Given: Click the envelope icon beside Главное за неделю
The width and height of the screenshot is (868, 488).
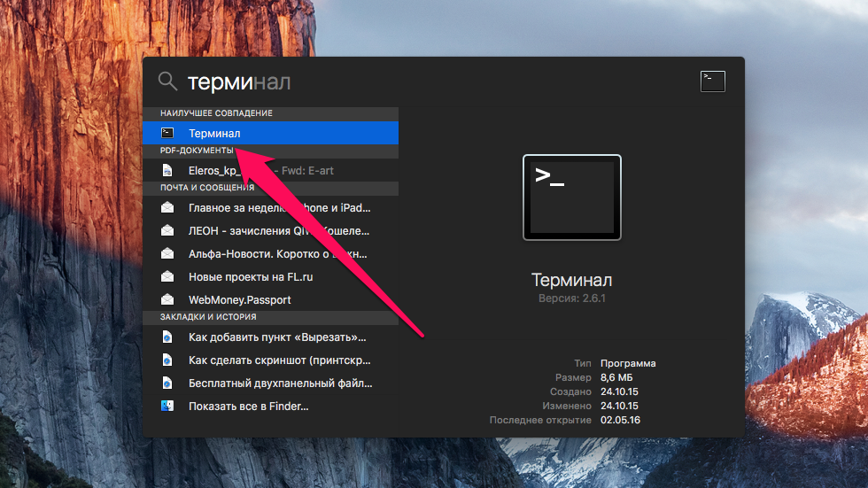Looking at the screenshot, I should [x=167, y=207].
